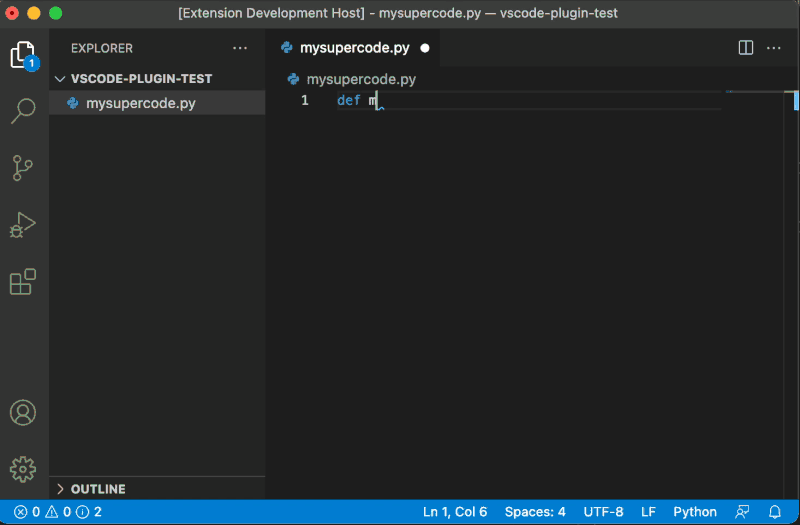The width and height of the screenshot is (800, 525).
Task: Open the notifications bell
Action: 775,512
